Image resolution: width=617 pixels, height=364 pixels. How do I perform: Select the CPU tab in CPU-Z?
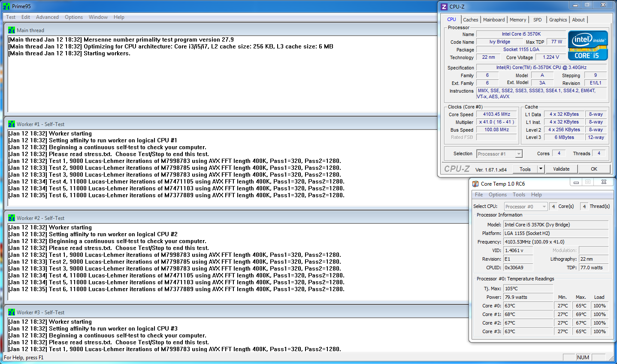click(452, 19)
